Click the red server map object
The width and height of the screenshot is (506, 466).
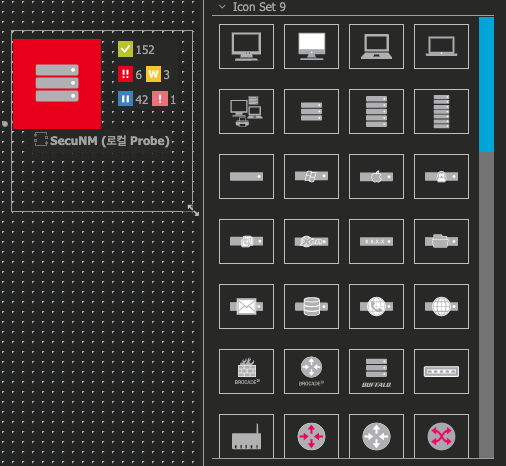point(57,84)
